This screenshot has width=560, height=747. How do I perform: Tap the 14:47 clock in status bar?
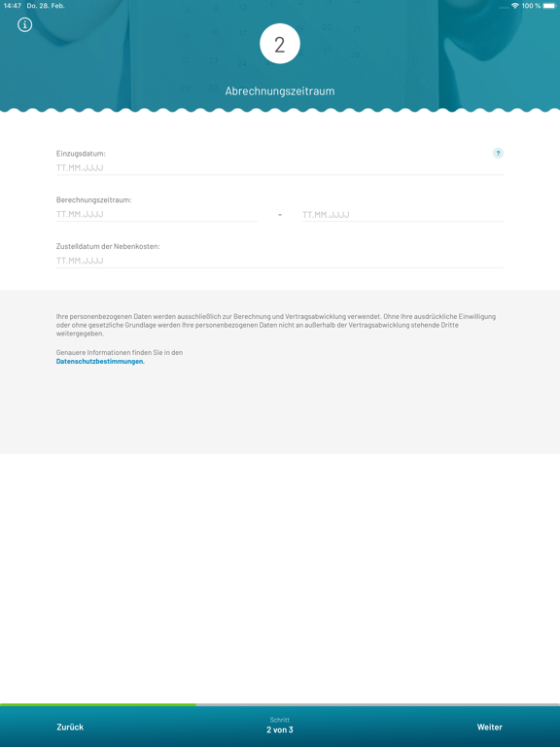13,6
